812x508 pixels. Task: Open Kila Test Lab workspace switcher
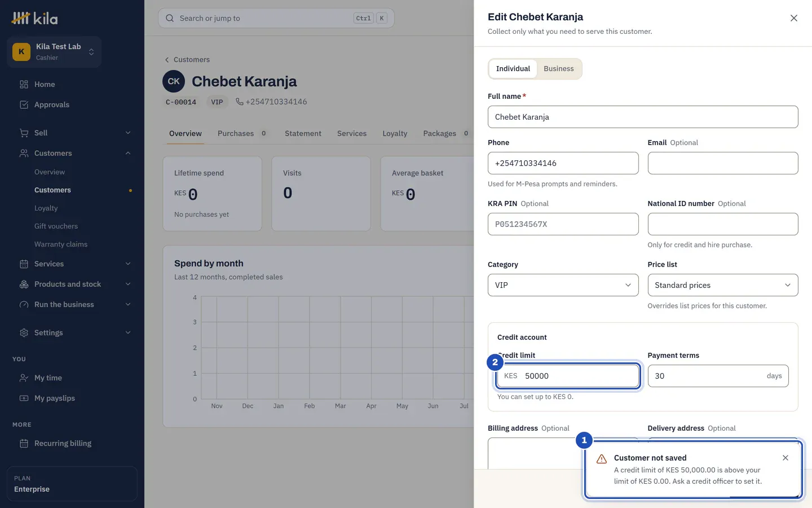click(54, 52)
